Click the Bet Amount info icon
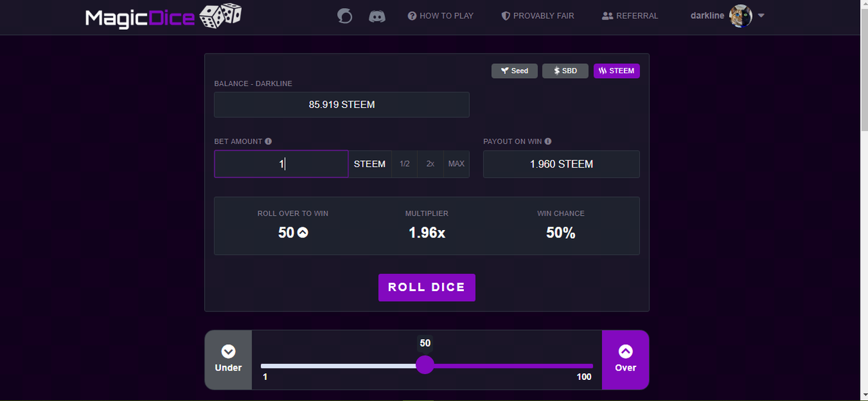Viewport: 868px width, 401px height. [269, 141]
